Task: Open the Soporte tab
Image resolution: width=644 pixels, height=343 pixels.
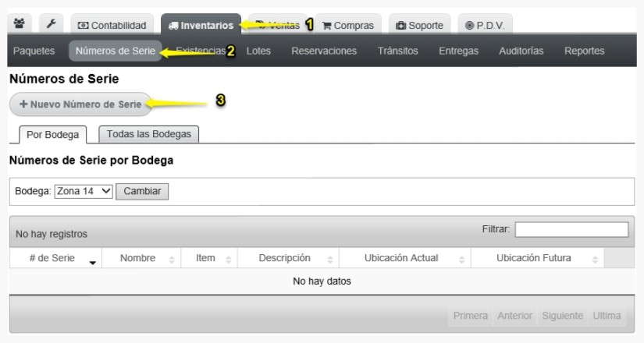Action: (x=419, y=25)
